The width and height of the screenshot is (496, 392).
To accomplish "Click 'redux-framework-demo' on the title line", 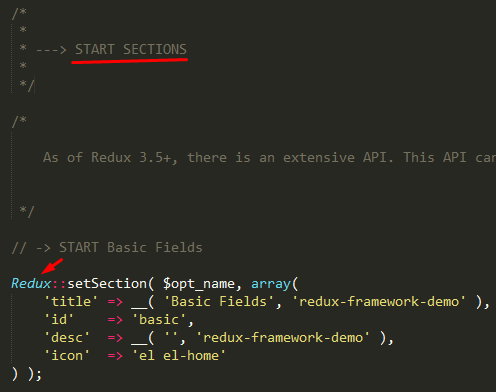I will [x=379, y=302].
